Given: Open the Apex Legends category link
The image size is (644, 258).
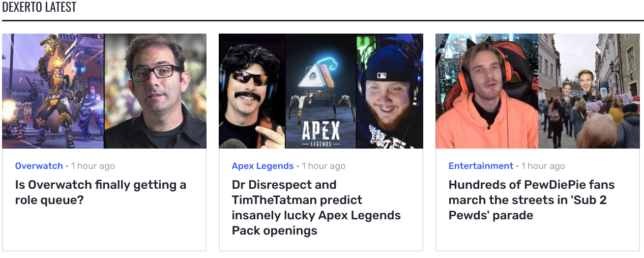Looking at the screenshot, I should tap(262, 166).
